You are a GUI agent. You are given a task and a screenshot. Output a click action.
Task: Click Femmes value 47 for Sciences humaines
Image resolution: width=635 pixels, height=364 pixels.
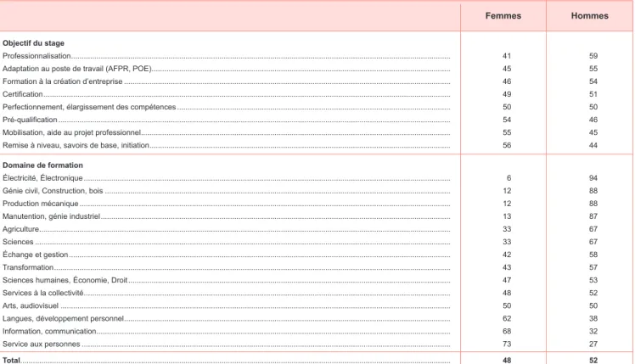click(x=507, y=280)
